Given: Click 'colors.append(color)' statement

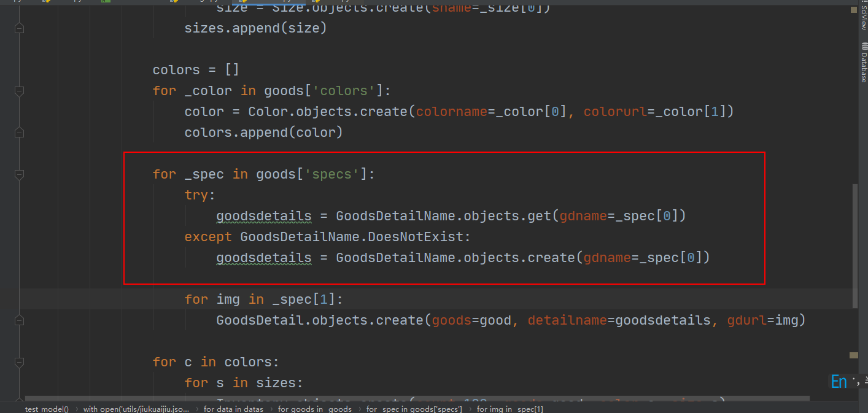Looking at the screenshot, I should pyautogui.click(x=263, y=133).
